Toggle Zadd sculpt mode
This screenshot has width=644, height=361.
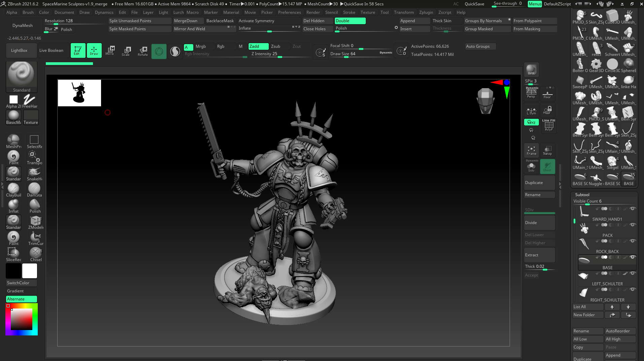[258, 46]
